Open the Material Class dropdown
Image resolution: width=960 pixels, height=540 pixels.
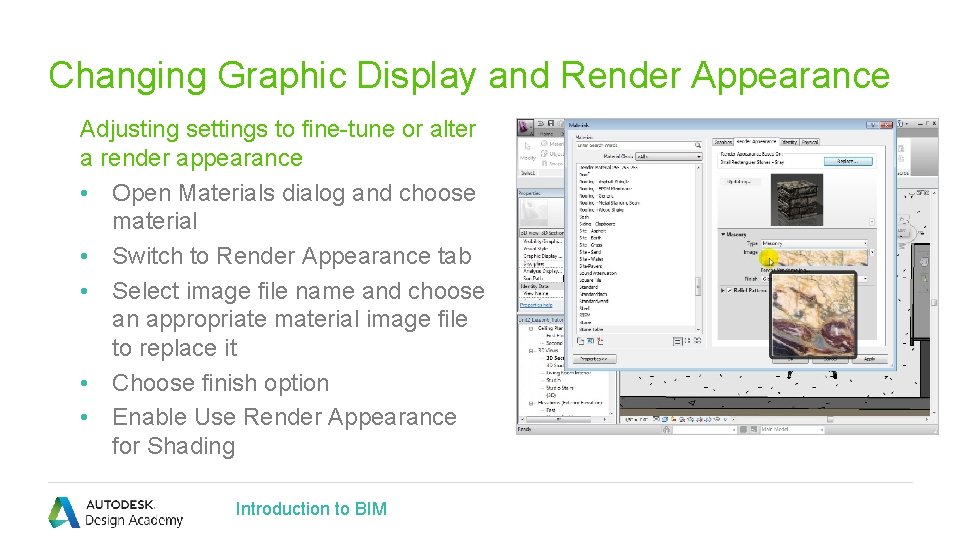coord(669,156)
